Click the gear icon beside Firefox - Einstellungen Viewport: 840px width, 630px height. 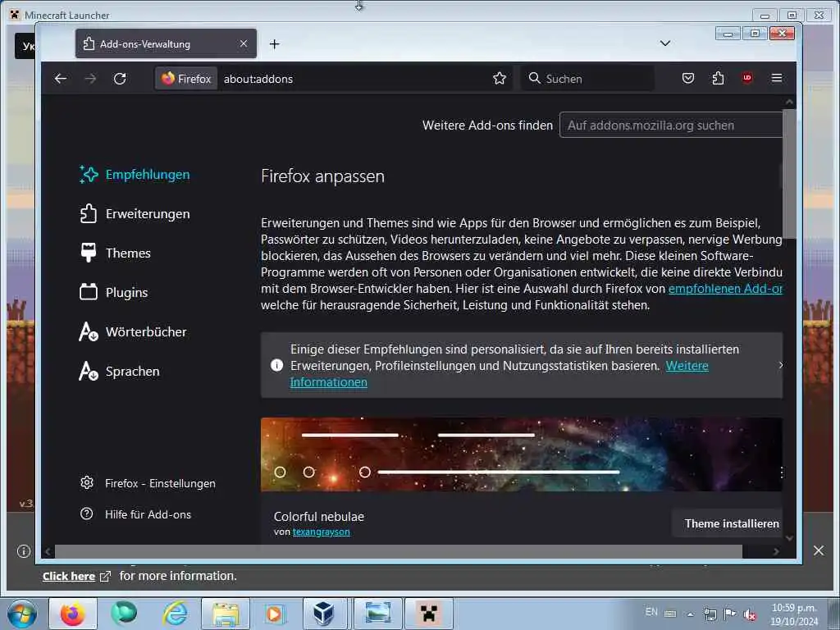pos(87,482)
